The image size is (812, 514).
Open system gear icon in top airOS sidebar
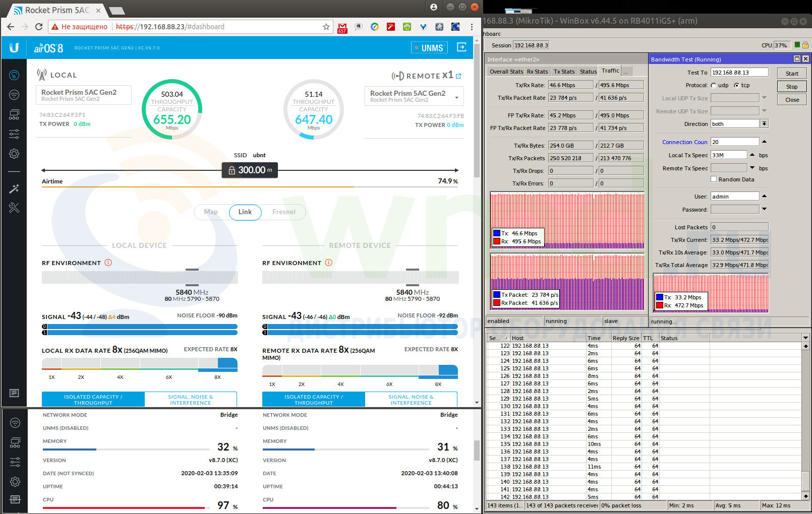[14, 154]
